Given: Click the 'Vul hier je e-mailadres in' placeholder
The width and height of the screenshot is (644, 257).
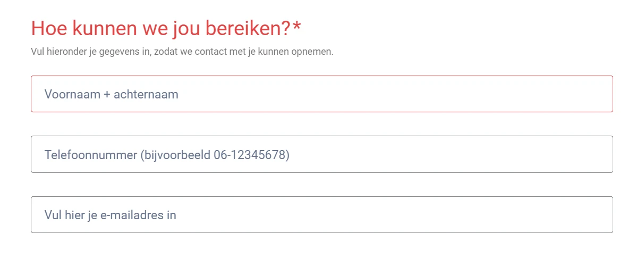Looking at the screenshot, I should coord(111,215).
